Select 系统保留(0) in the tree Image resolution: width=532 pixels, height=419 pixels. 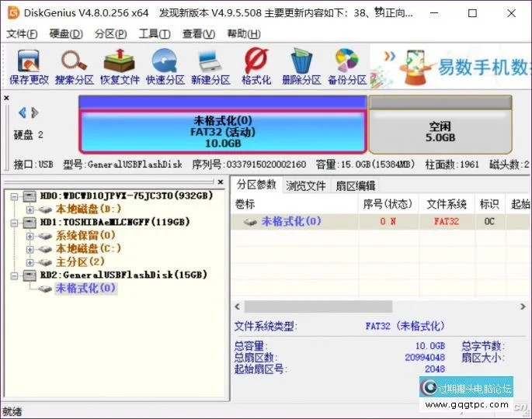(85, 235)
